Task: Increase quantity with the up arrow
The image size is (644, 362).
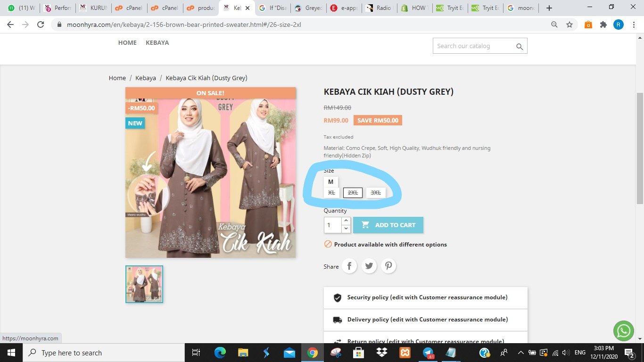Action: (346, 221)
